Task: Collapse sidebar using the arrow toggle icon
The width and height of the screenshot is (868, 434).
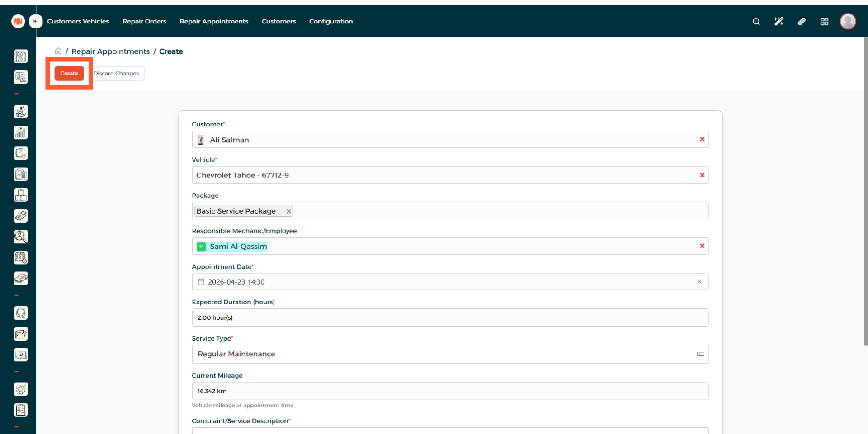Action: (x=36, y=21)
